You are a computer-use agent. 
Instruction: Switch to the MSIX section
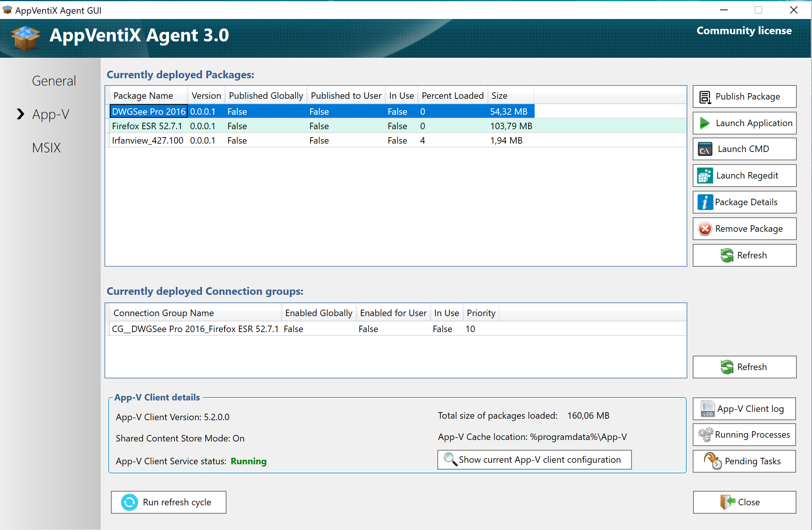click(46, 148)
